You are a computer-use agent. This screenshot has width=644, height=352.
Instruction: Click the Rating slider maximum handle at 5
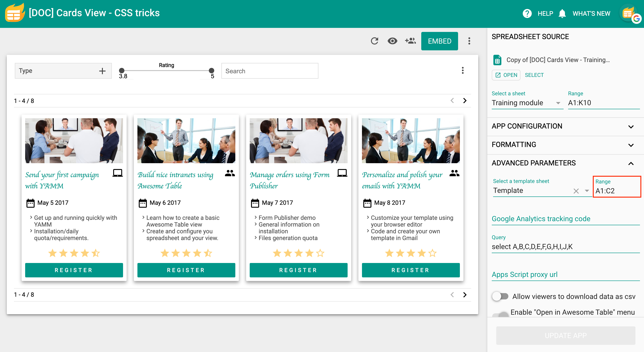tap(211, 71)
